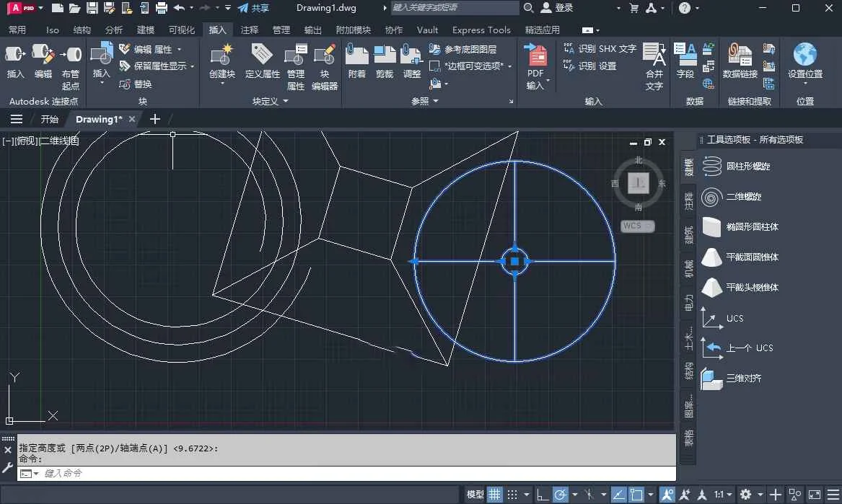Toggle ortho mode in status bar

point(543,495)
